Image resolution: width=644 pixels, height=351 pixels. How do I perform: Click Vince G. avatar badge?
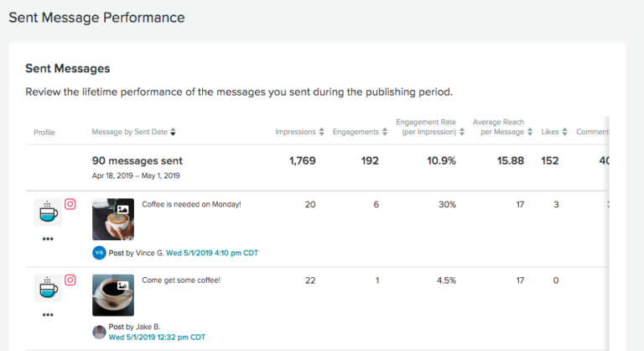(x=99, y=252)
